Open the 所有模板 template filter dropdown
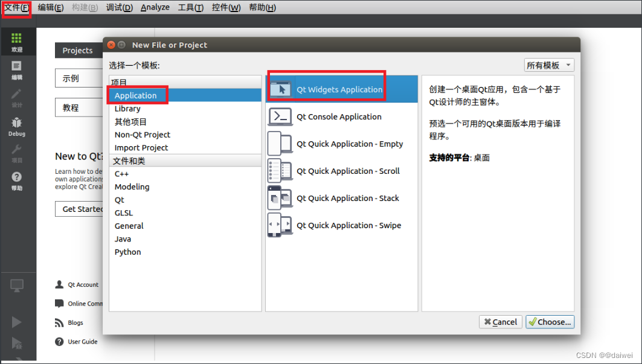The height and width of the screenshot is (364, 642). point(549,65)
